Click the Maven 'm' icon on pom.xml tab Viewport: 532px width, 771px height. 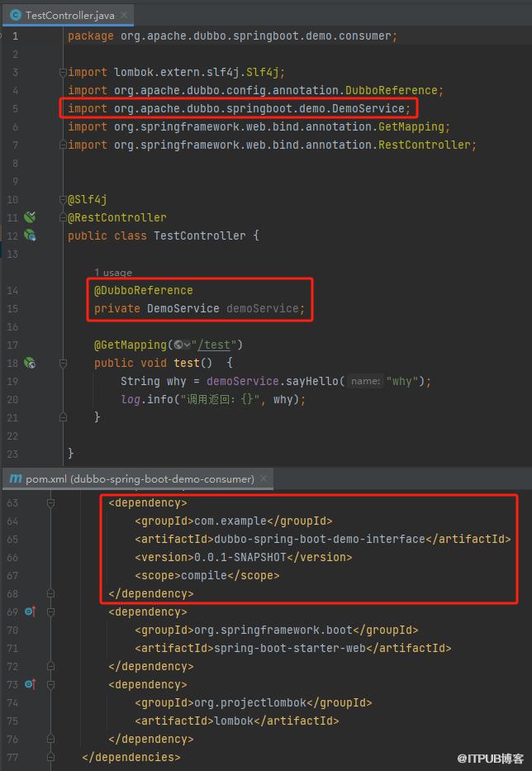click(x=15, y=478)
